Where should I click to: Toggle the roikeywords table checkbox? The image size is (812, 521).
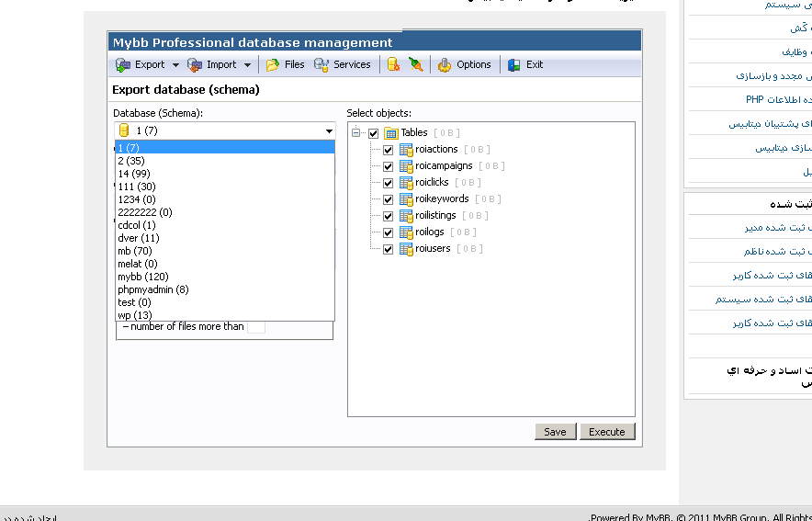tap(389, 199)
